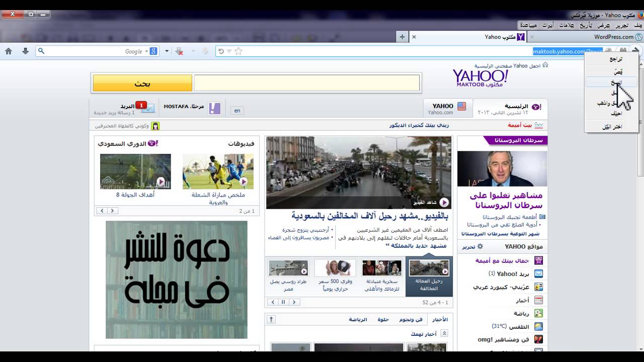Choose اختر الكل in the context menu

click(x=611, y=127)
